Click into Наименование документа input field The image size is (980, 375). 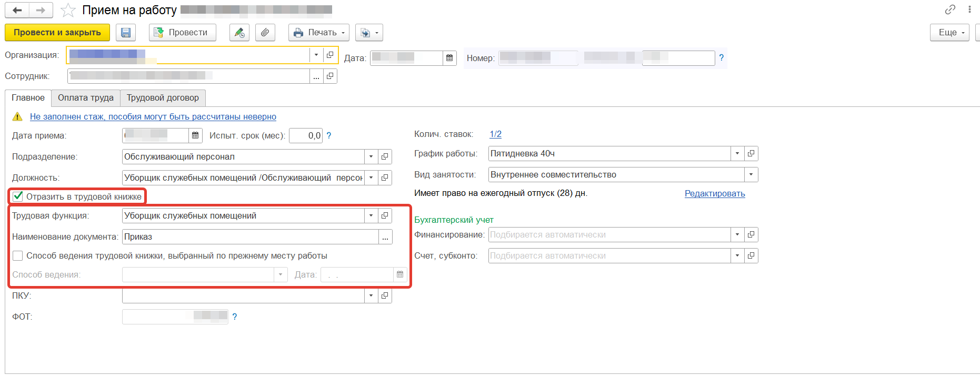point(249,236)
